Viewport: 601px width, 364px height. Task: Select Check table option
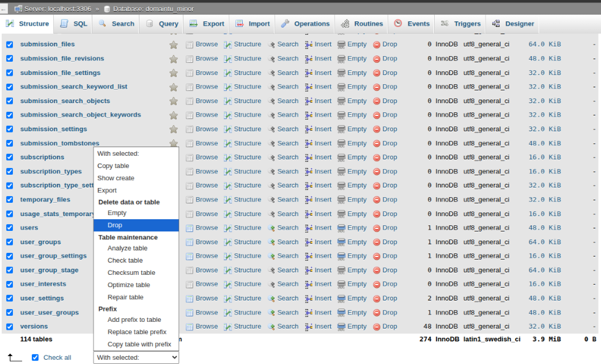pyautogui.click(x=136, y=260)
